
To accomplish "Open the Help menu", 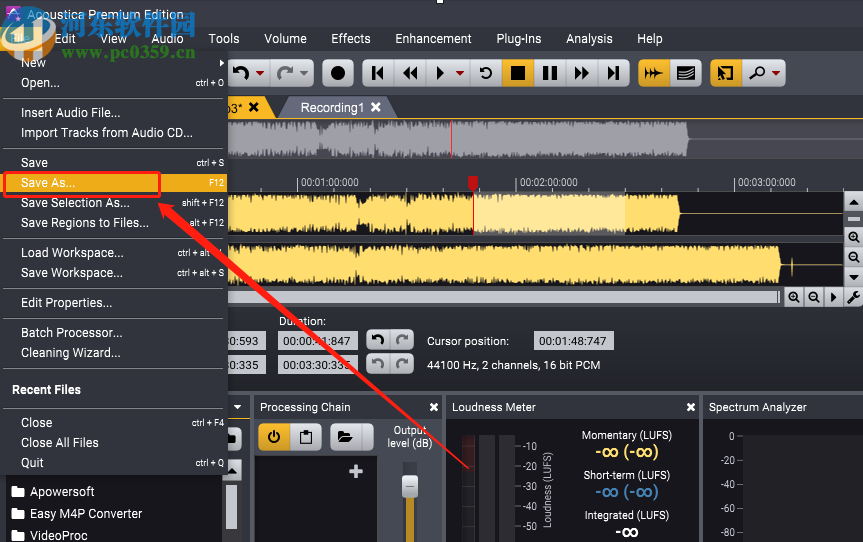I will [x=649, y=39].
